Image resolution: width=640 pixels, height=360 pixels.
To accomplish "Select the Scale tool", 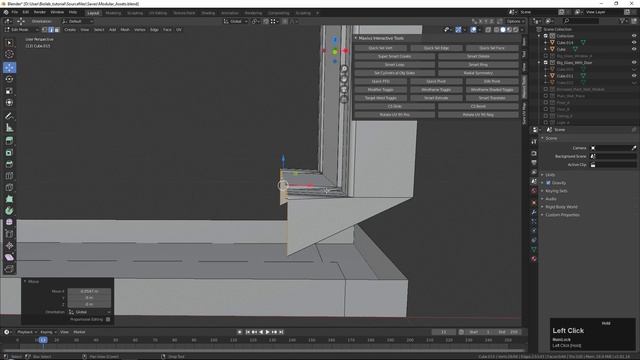I will tap(9, 91).
